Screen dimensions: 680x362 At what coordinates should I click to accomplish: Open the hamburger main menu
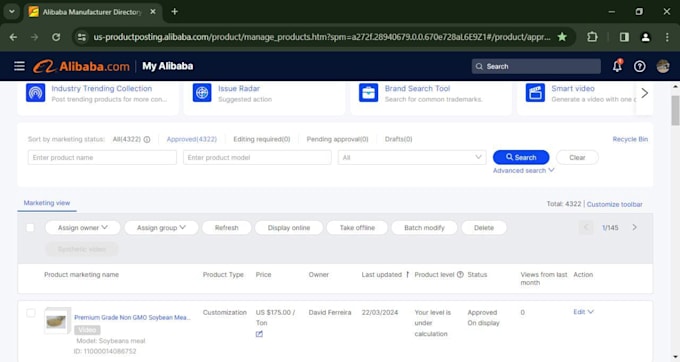[19, 66]
